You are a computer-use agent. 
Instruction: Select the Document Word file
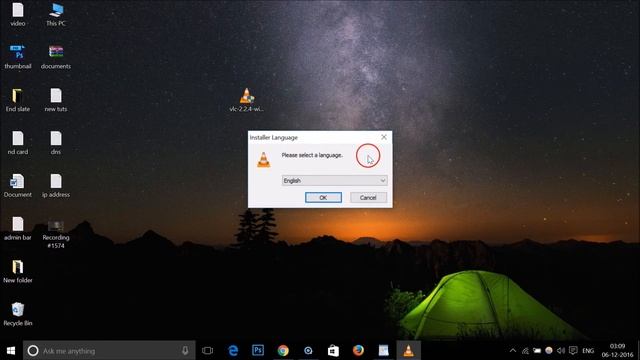18,186
